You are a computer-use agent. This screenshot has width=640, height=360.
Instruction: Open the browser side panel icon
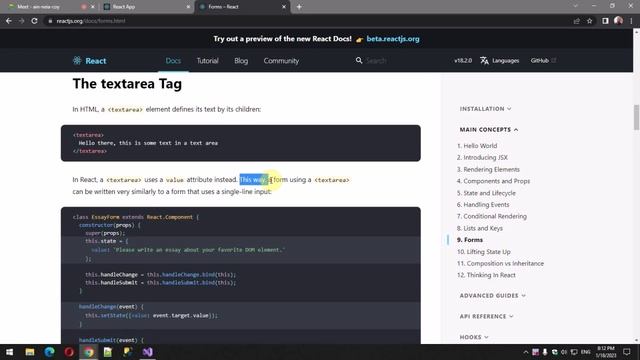(x=605, y=21)
